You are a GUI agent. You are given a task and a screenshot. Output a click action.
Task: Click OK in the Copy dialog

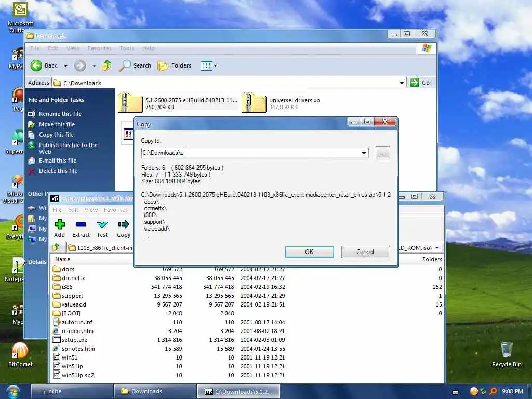click(310, 252)
